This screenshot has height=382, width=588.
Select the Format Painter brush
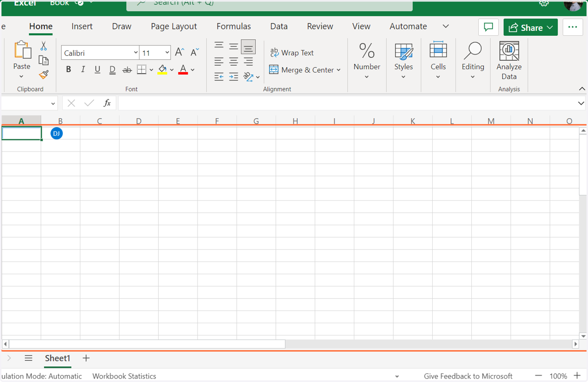point(44,75)
